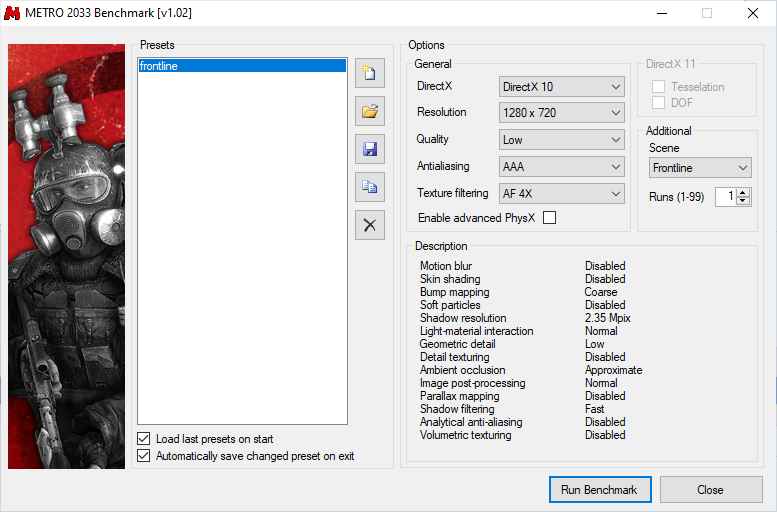The image size is (777, 512).
Task: Increase the Runs count with the up arrow
Action: pyautogui.click(x=743, y=193)
